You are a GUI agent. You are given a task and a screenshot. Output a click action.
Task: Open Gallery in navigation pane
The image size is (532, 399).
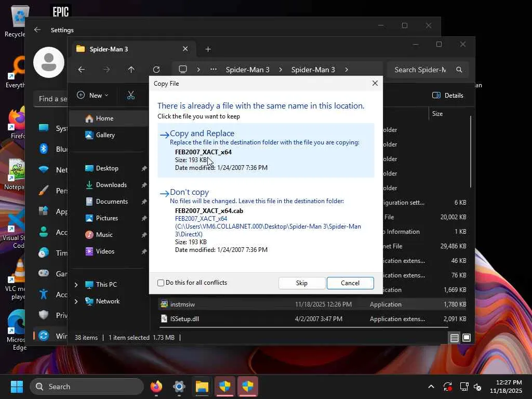(x=109, y=135)
